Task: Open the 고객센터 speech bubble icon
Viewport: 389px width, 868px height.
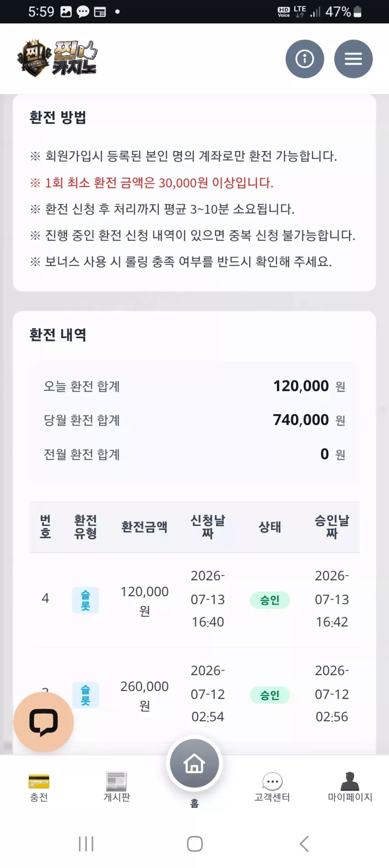Action: 272,781
